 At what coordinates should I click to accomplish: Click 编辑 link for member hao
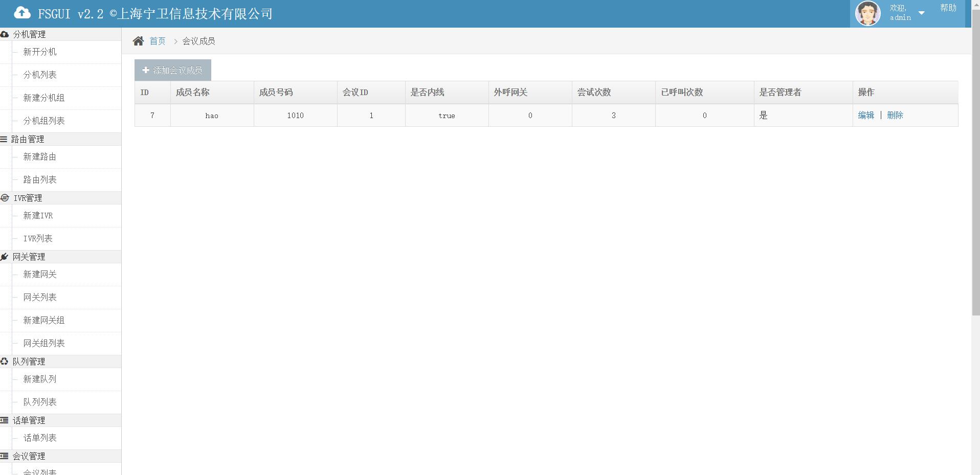pos(865,116)
